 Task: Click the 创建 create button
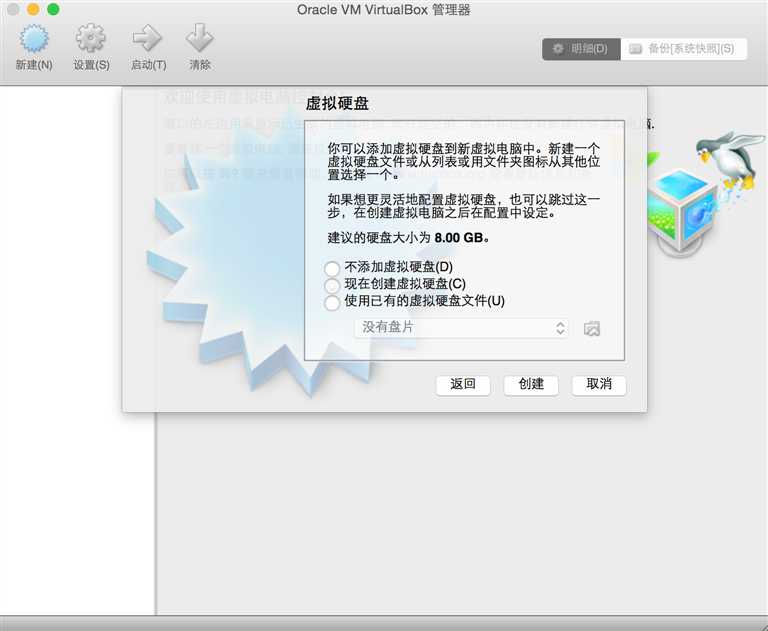(x=531, y=385)
